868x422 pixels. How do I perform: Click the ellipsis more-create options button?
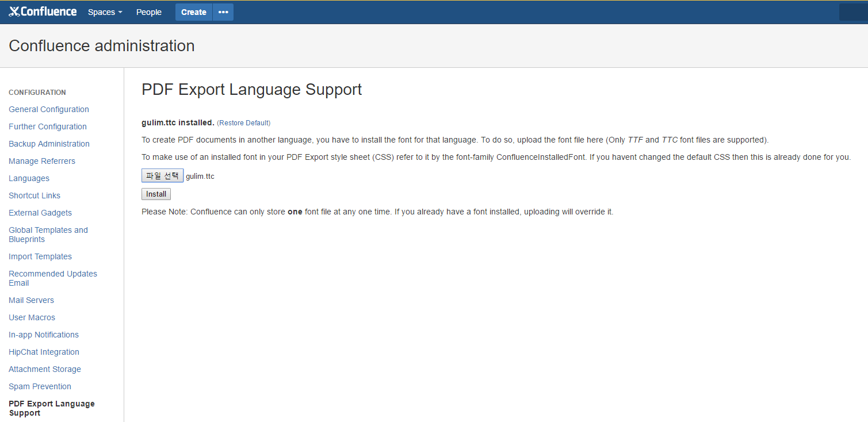coord(223,12)
